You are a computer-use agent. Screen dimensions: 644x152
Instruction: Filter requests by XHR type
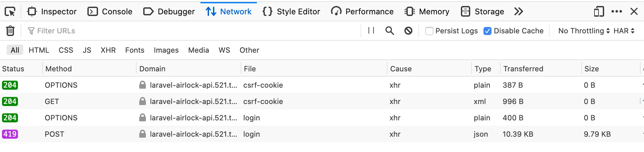(x=108, y=50)
